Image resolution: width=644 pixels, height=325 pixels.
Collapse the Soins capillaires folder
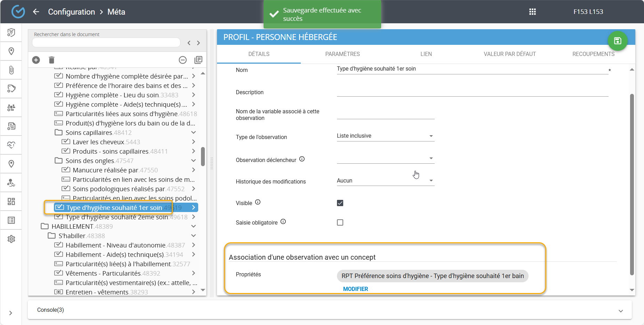tap(193, 132)
